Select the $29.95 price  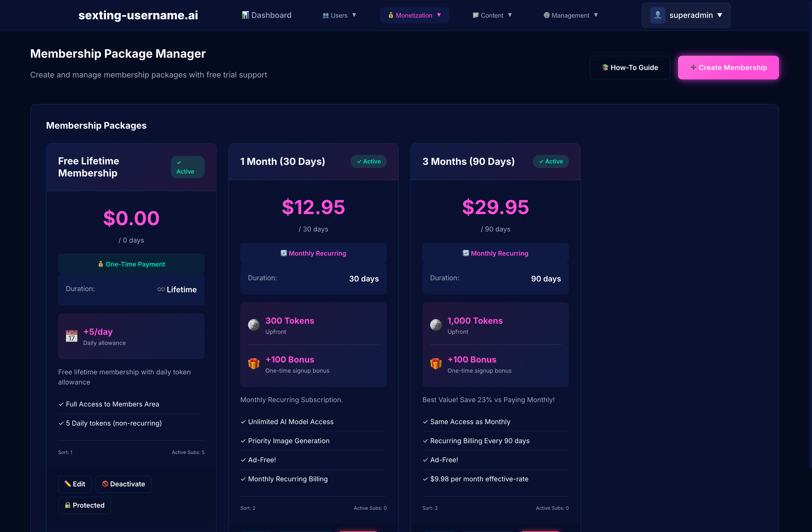[495, 207]
